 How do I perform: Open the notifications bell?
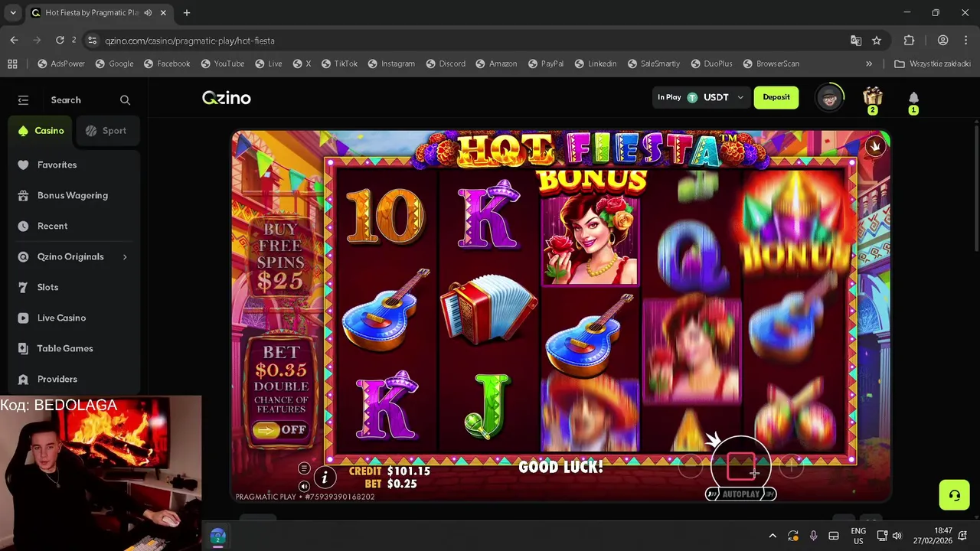coord(913,98)
